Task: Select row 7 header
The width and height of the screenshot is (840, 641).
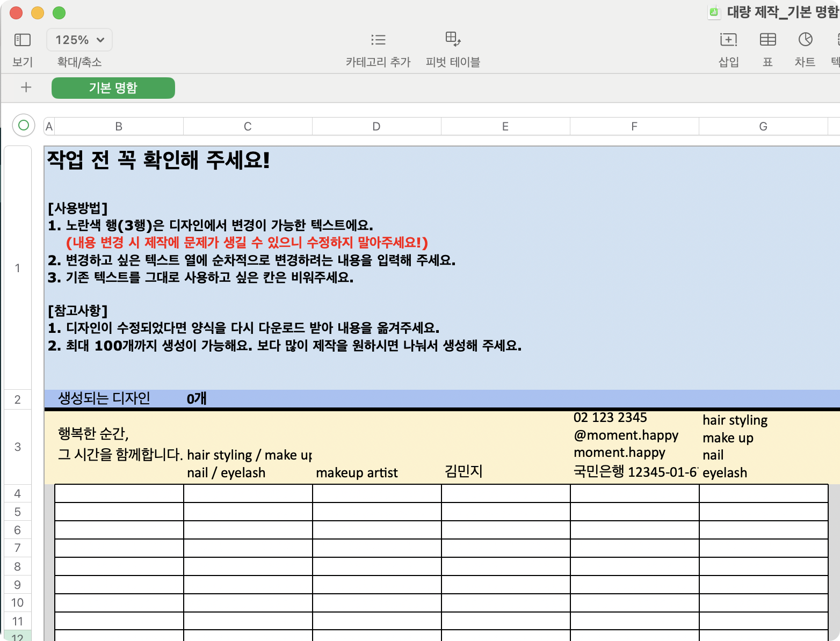Action: [18, 548]
